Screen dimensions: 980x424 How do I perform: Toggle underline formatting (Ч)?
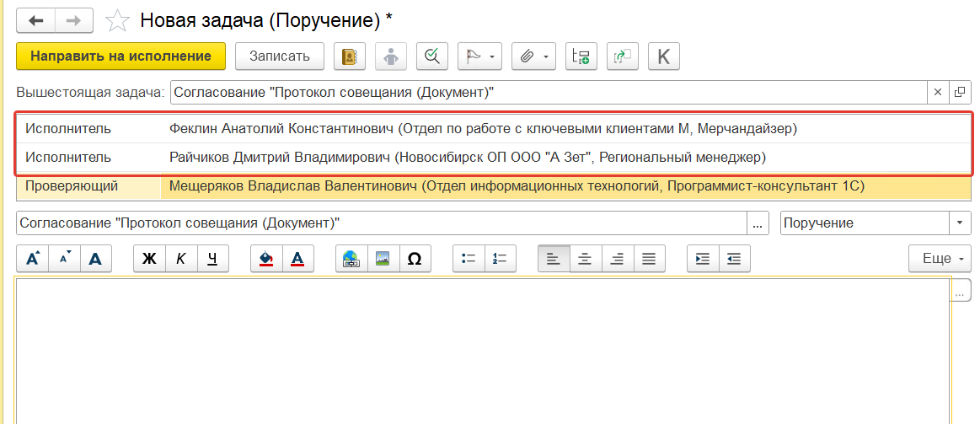click(x=212, y=259)
